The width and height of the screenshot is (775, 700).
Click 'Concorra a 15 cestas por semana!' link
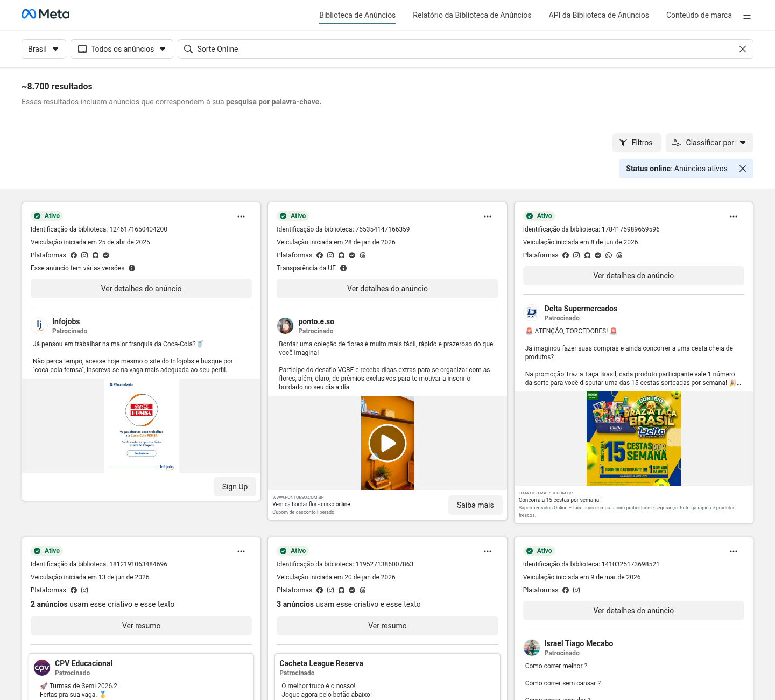tap(560, 500)
